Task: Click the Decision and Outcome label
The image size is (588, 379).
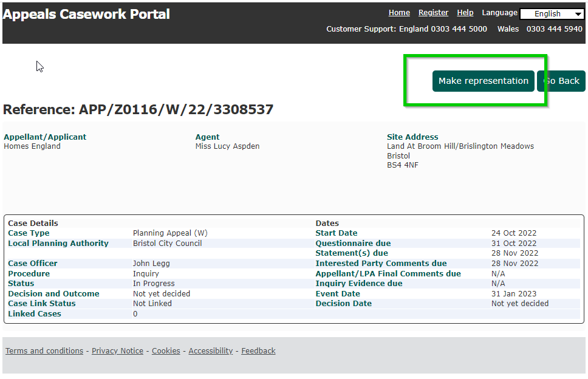Action: pos(53,293)
